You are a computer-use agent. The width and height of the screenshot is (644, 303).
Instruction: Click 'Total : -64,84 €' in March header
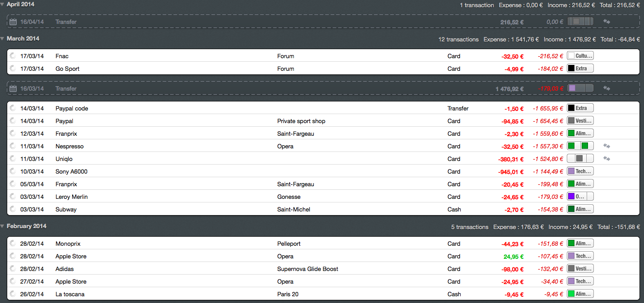pyautogui.click(x=621, y=39)
